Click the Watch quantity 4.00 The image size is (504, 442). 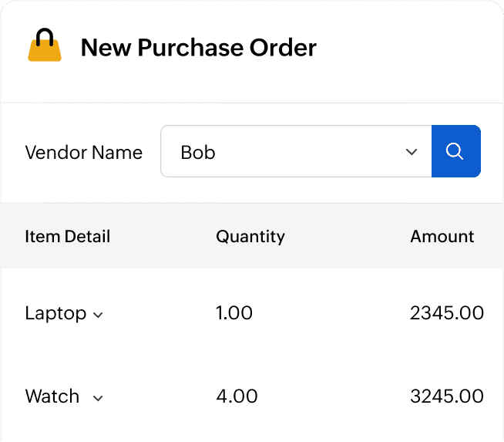pyautogui.click(x=237, y=396)
